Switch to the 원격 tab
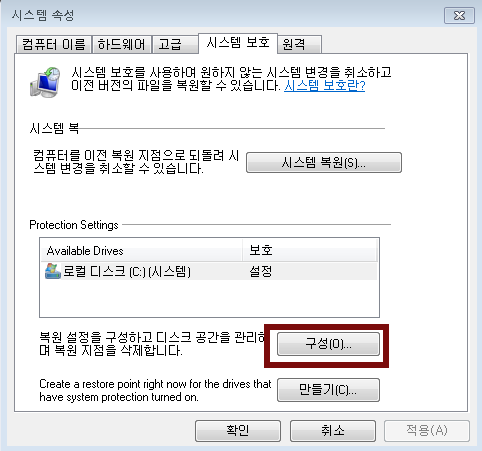 (x=299, y=44)
